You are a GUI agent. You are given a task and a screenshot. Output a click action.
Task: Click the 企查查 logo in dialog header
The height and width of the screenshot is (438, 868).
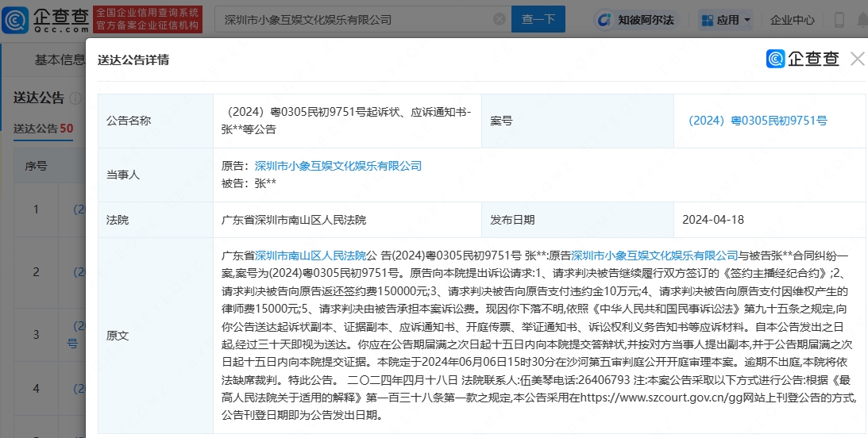point(803,59)
